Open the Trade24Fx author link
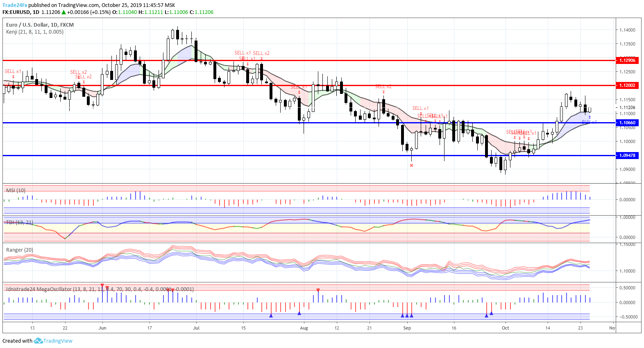The image size is (644, 348). coord(15,5)
